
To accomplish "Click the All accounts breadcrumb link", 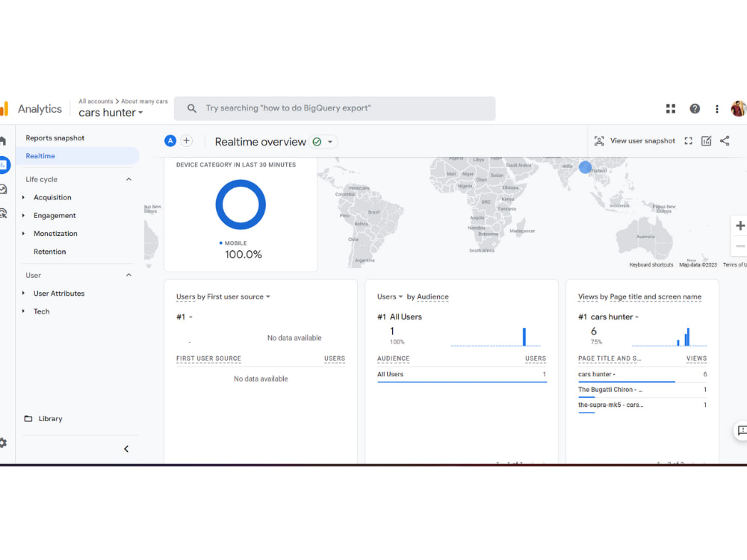I will (x=96, y=102).
